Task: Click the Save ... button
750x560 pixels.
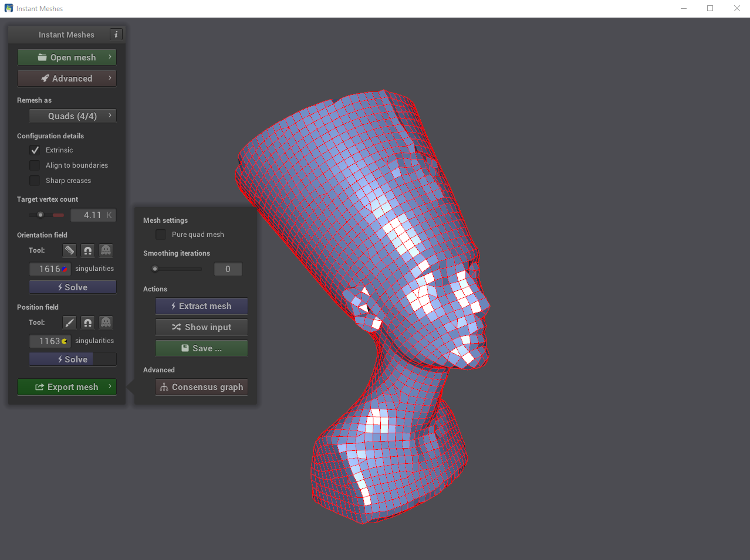Action: tap(201, 348)
